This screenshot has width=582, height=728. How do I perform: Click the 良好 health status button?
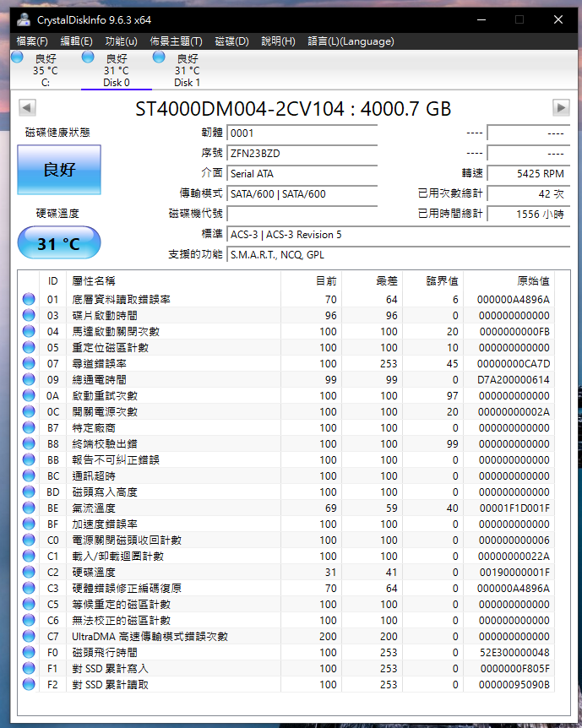[59, 170]
